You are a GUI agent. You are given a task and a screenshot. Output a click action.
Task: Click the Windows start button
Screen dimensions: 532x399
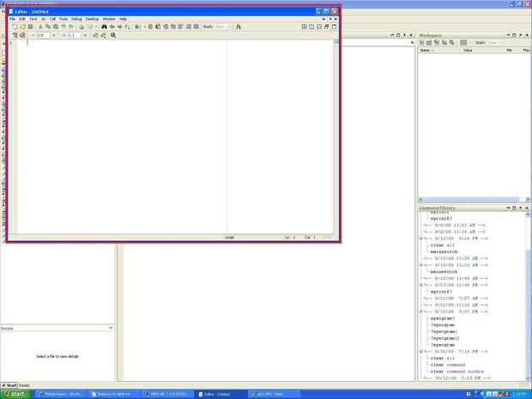click(x=15, y=394)
